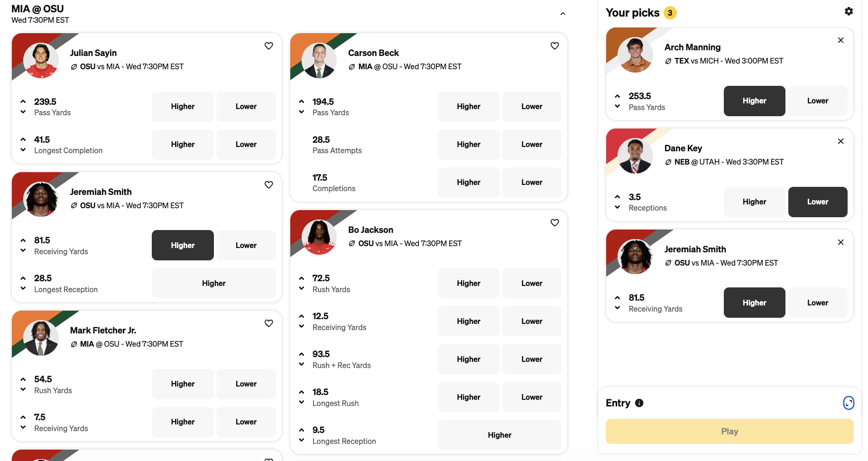Toggle Higher for Jeremiah Smith's 81.5 Receiving Yards
Viewport: 868px width, 461px height.
(x=183, y=245)
